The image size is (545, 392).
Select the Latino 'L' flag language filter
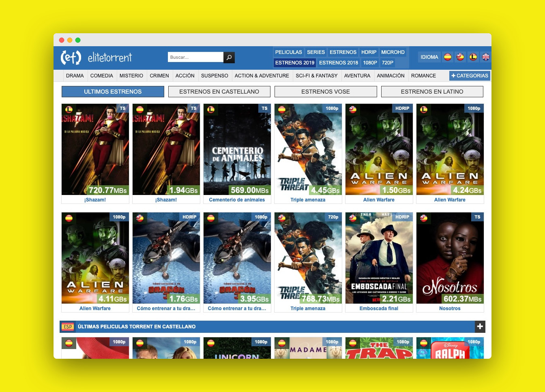[x=473, y=57]
